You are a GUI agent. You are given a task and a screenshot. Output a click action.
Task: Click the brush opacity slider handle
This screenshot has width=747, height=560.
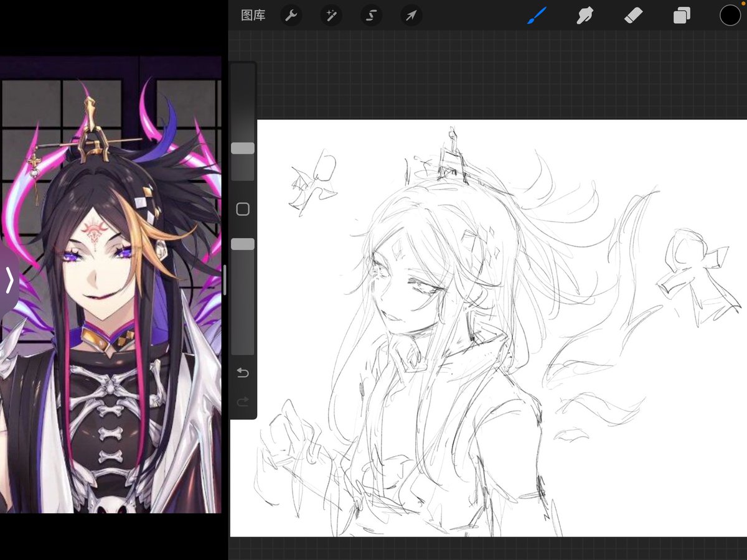pyautogui.click(x=243, y=244)
